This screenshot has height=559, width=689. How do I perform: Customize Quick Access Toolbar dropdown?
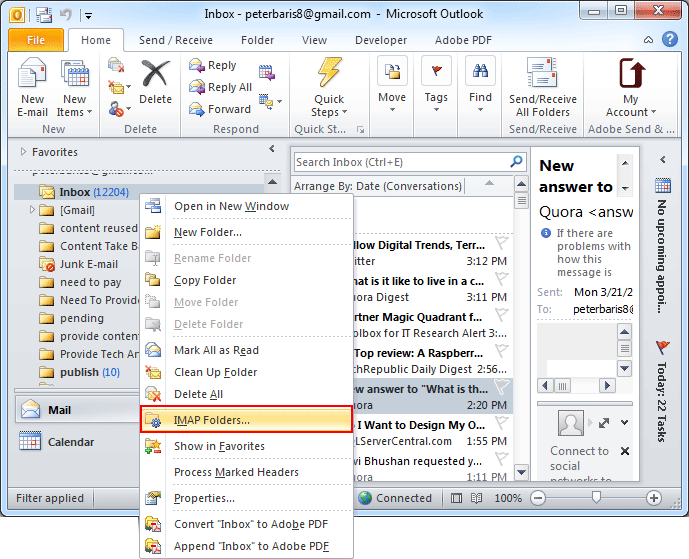point(88,16)
